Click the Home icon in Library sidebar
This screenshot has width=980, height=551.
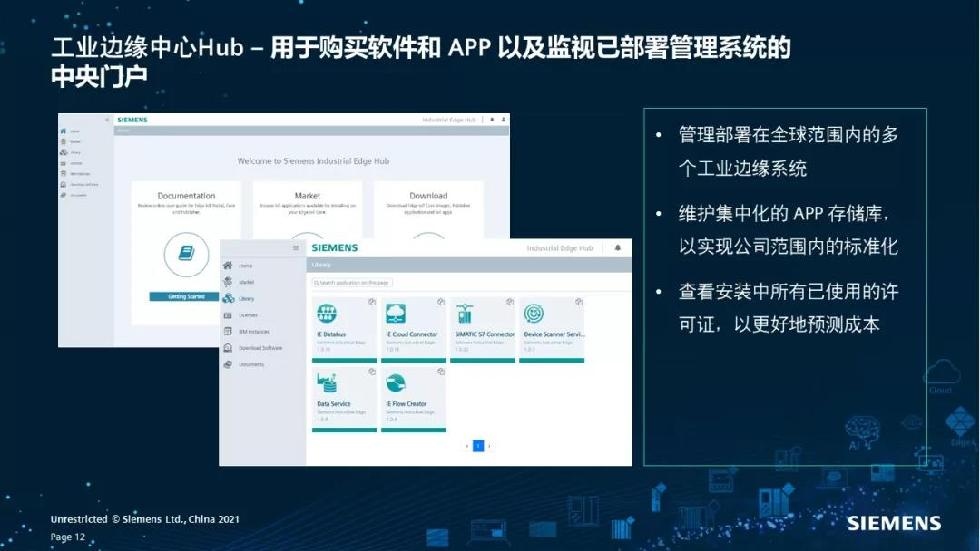pos(228,266)
